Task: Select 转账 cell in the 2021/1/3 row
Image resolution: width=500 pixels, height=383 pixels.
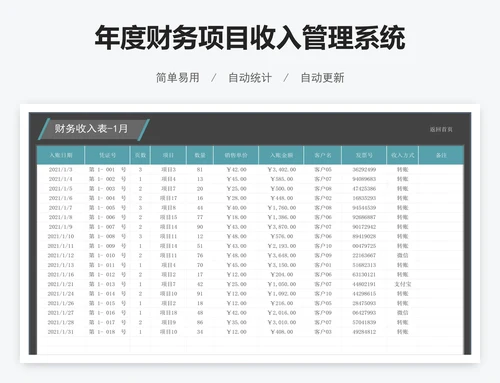Action: pos(403,170)
